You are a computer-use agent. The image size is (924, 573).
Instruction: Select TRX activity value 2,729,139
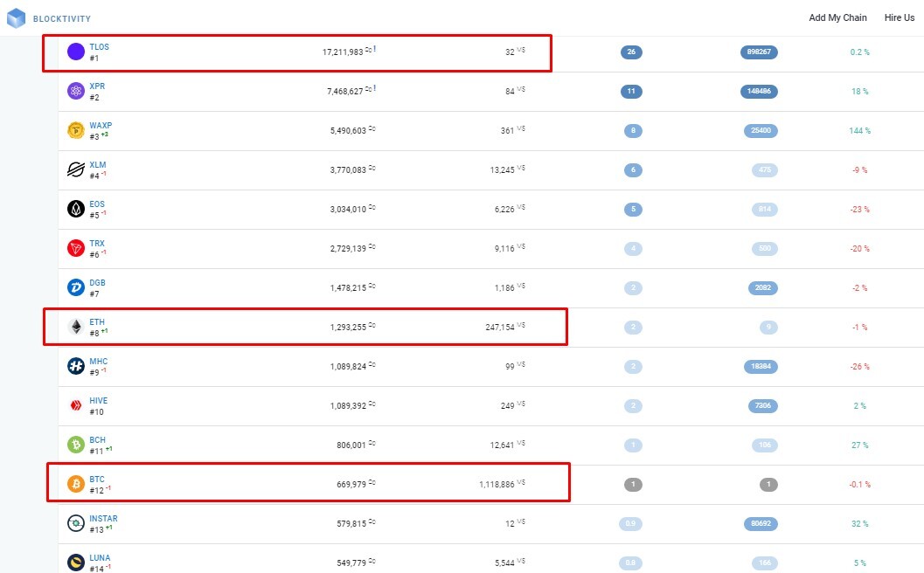348,249
